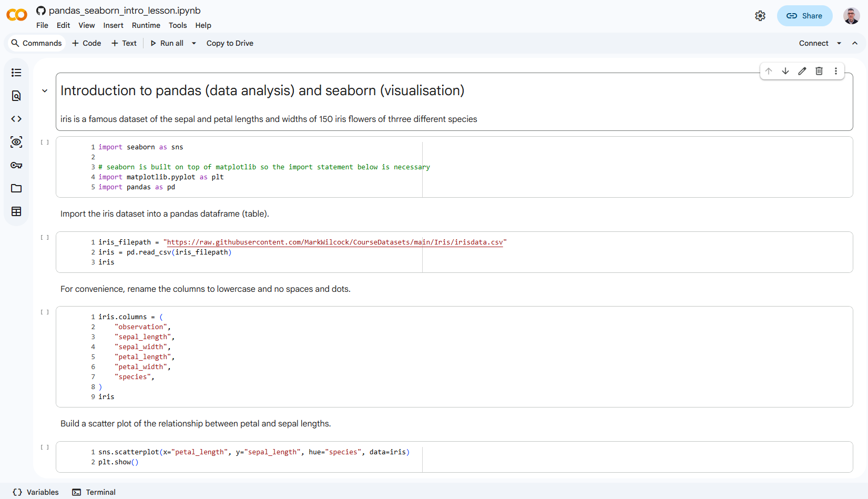This screenshot has height=499, width=868.
Task: Open the Files browser in the sidebar
Action: (x=16, y=188)
